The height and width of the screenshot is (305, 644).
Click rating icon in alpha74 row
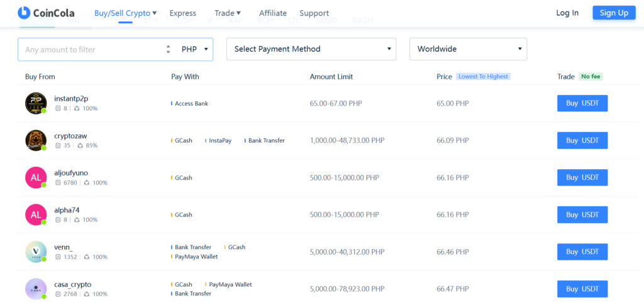77,220
